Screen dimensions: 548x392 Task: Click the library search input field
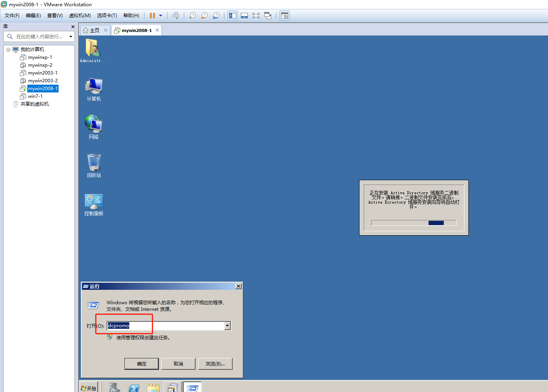point(39,37)
